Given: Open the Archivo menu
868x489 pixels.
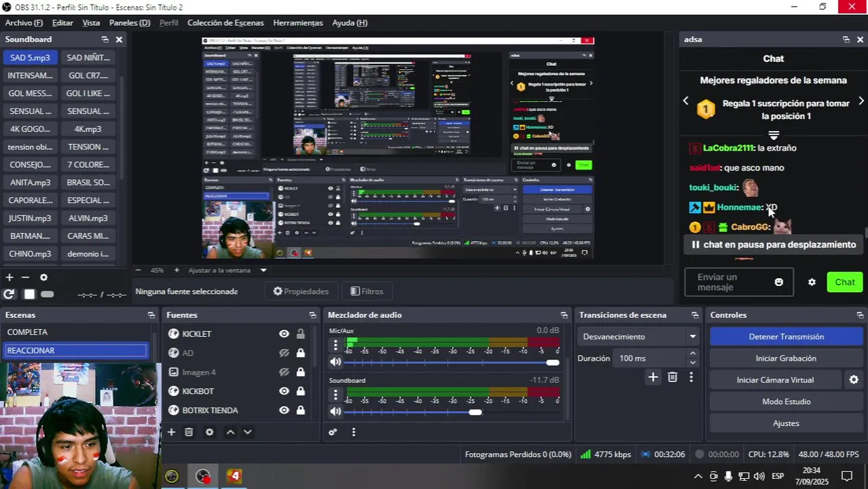Looking at the screenshot, I should click(x=24, y=22).
